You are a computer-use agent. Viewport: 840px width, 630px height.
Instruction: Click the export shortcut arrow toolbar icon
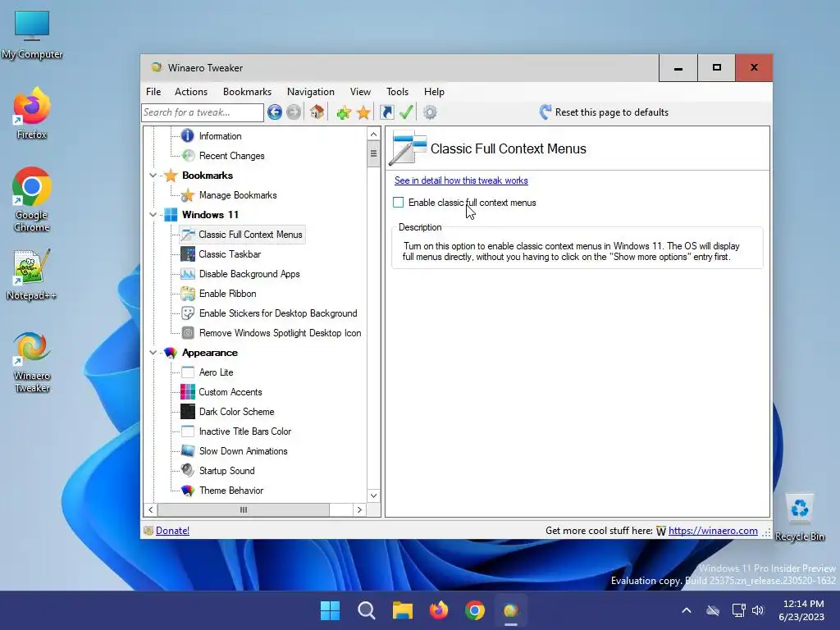pyautogui.click(x=387, y=112)
